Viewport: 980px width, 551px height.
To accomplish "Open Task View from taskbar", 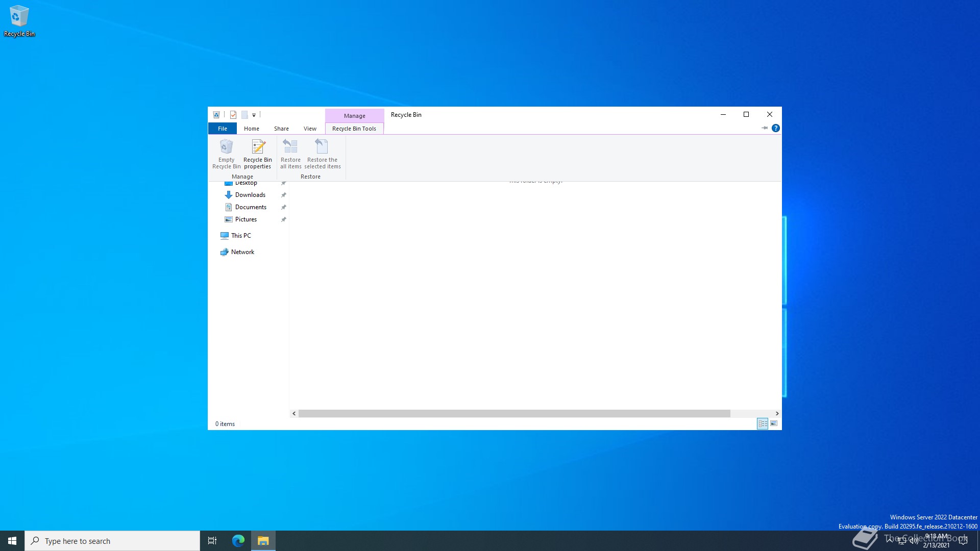I will pyautogui.click(x=212, y=541).
